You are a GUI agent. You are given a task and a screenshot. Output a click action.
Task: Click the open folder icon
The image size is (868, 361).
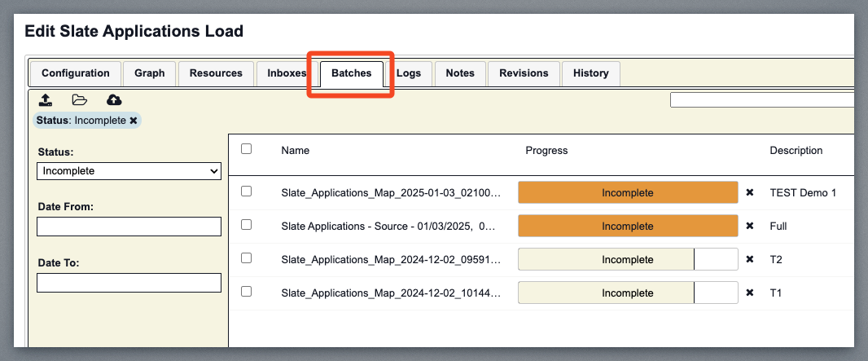(x=79, y=100)
